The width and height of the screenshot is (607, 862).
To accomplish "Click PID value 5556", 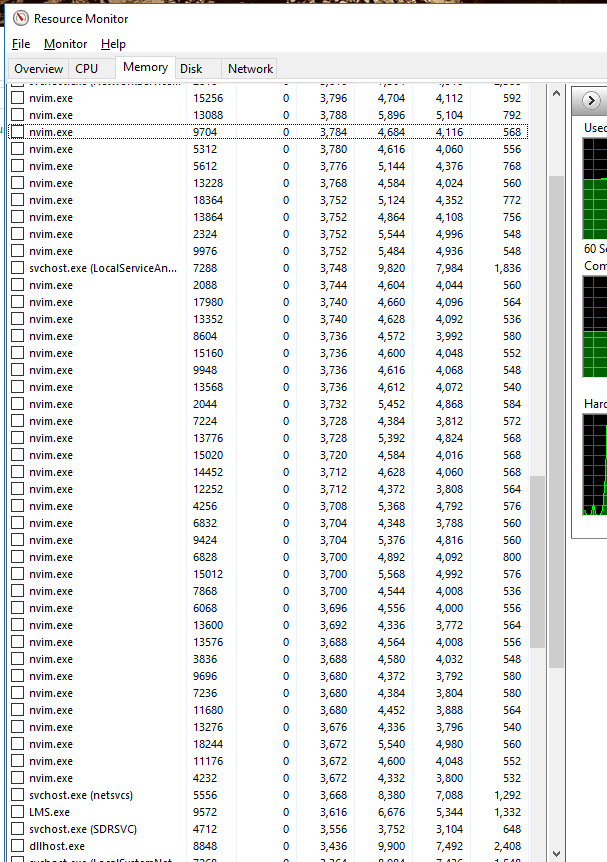I will point(205,795).
